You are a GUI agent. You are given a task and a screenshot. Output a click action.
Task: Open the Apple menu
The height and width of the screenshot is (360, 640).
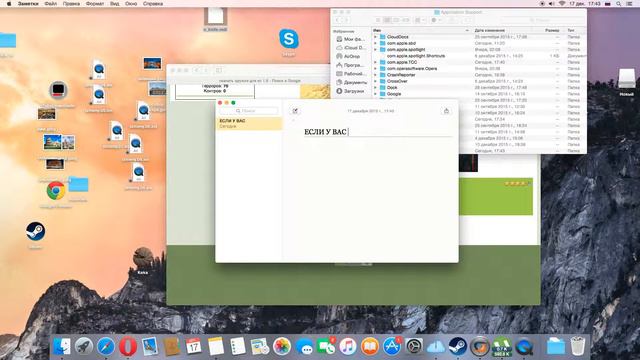point(8,4)
